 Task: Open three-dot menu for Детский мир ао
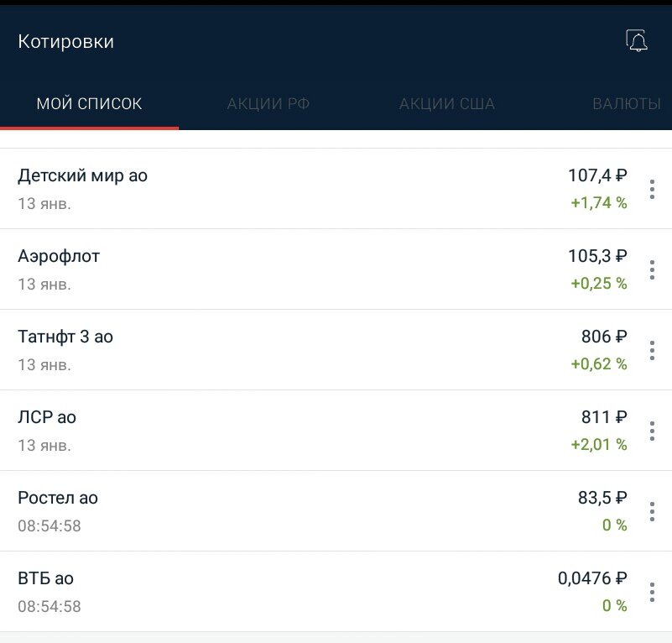click(652, 189)
